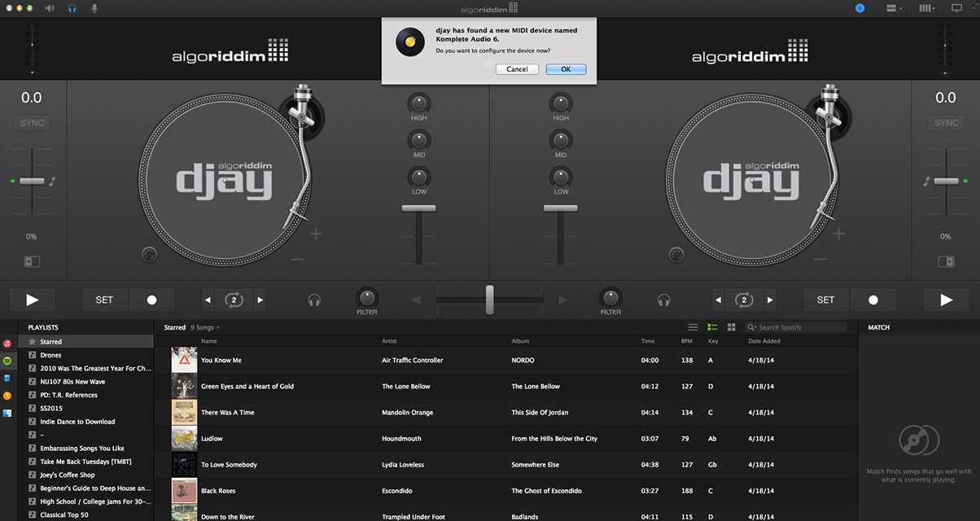Click the left deck HIGH EQ knob
This screenshot has width=980, height=521.
(x=419, y=103)
